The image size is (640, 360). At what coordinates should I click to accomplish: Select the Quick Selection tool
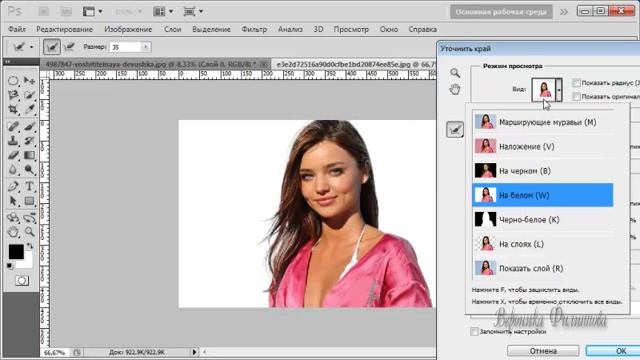[29, 95]
